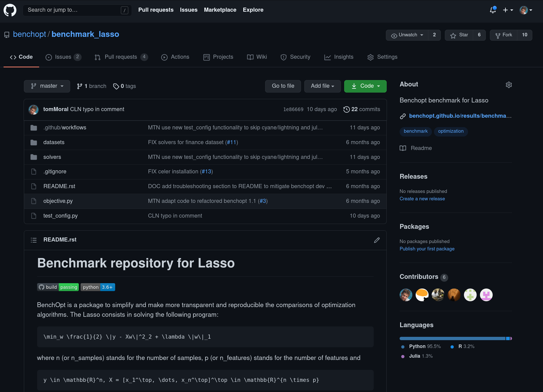Click the Python languages bar segment
This screenshot has height=392, width=543.
[452, 338]
